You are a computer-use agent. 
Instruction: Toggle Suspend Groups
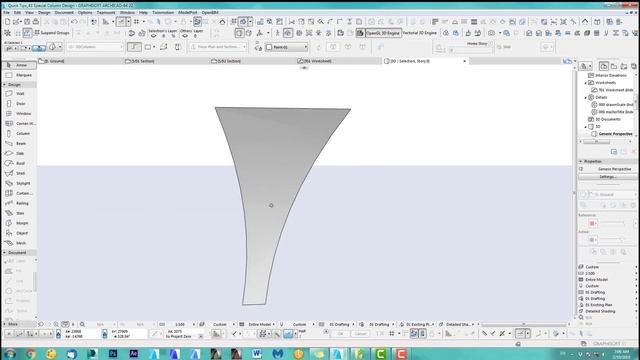coord(52,33)
